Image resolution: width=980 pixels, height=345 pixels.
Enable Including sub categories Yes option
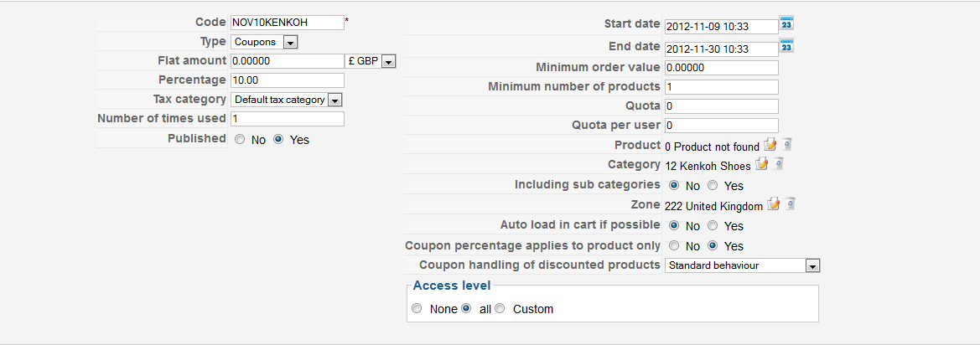click(x=713, y=186)
